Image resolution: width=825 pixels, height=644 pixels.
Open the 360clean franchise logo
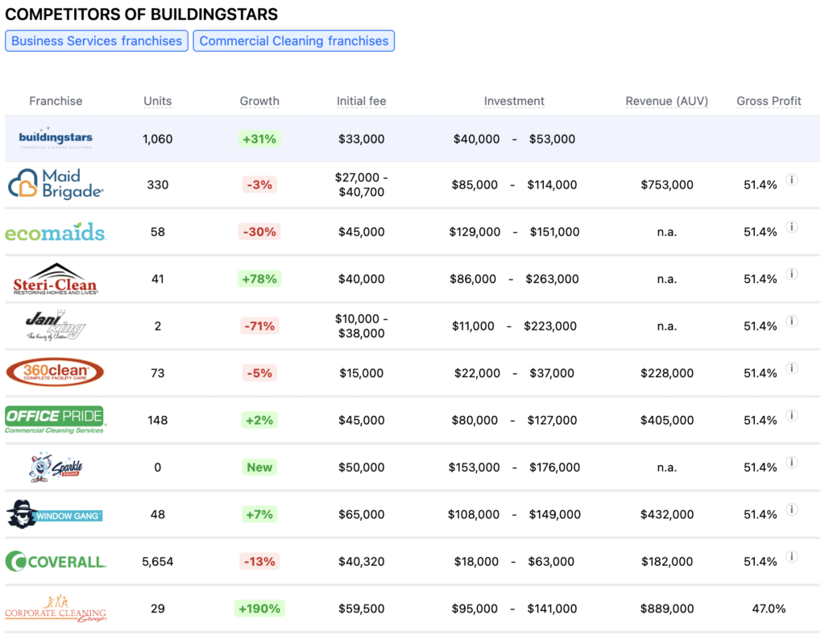pyautogui.click(x=55, y=372)
